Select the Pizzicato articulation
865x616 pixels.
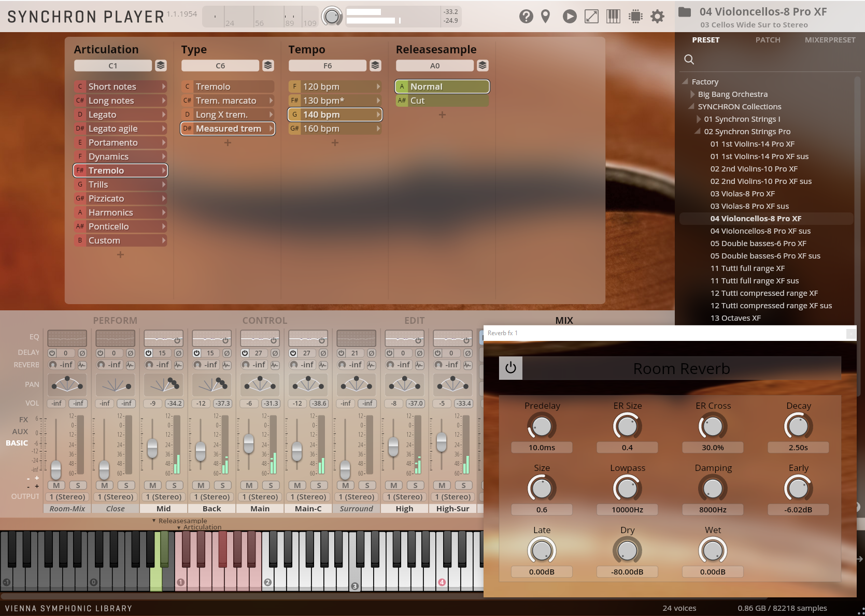(120, 198)
